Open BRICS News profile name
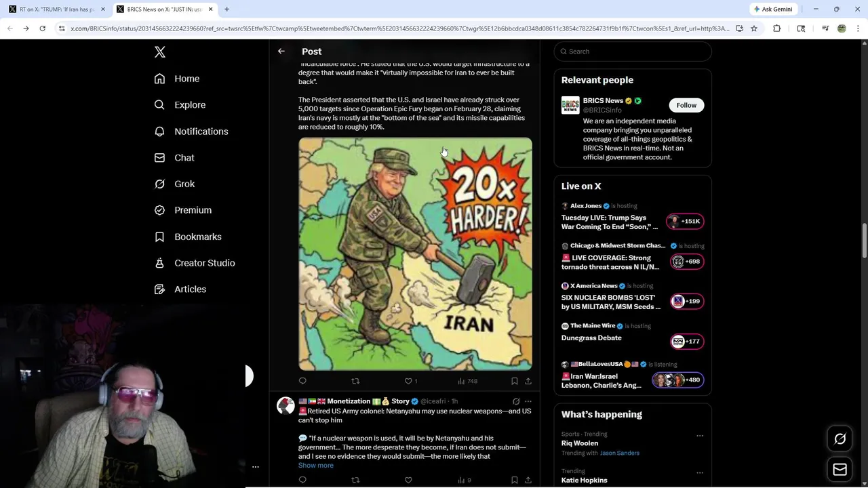The height and width of the screenshot is (488, 868). coord(603,101)
